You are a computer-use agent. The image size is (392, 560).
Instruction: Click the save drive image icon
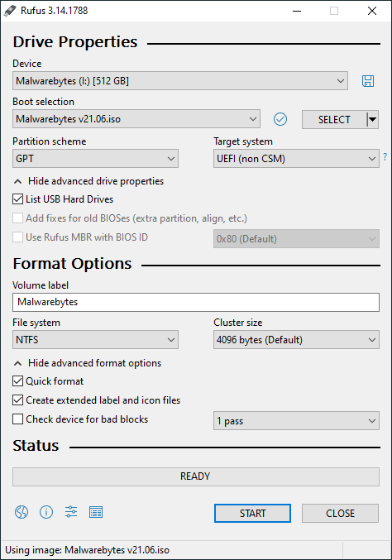pos(368,81)
